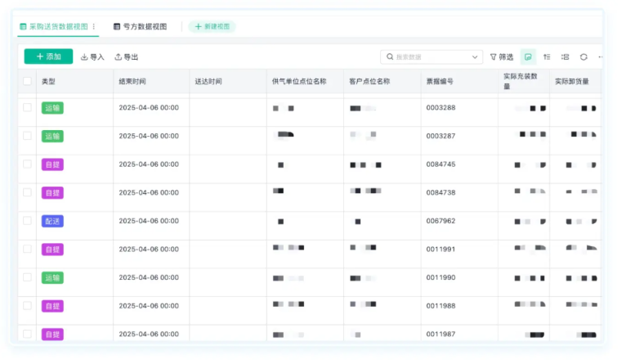Check the row with ticket number 0003288
This screenshot has width=644, height=360.
tap(27, 107)
